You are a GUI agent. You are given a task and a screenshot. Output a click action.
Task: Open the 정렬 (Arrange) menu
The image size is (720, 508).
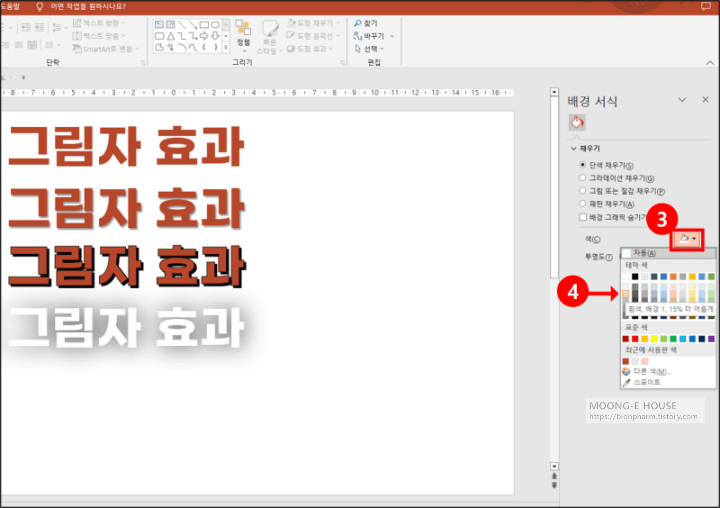point(243,34)
